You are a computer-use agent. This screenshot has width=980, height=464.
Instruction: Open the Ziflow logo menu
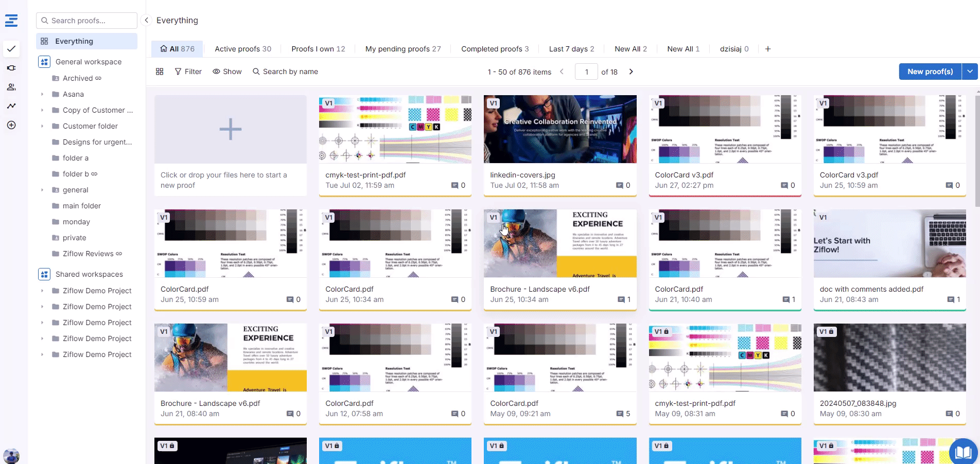[x=11, y=21]
